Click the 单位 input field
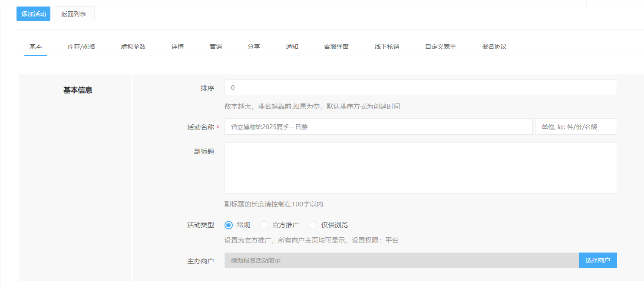Viewport: 644px width, 286px height. click(576, 126)
